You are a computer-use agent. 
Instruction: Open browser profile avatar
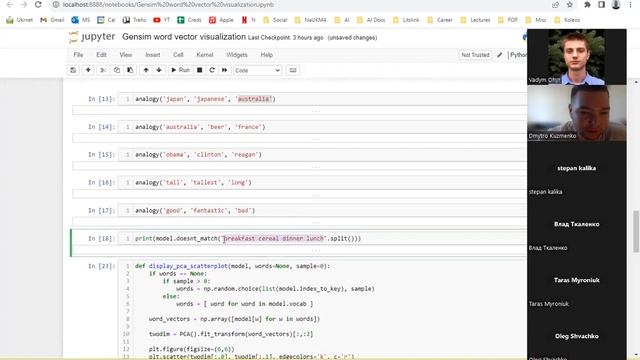pyautogui.click(x=616, y=4)
